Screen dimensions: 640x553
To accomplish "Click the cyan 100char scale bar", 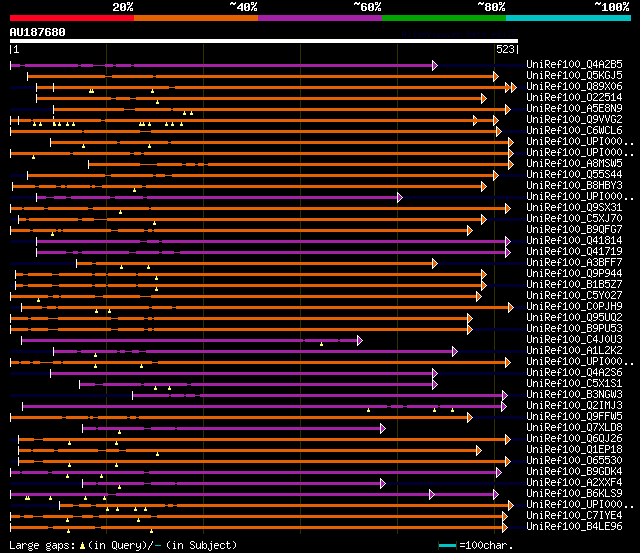I will click(x=447, y=545).
